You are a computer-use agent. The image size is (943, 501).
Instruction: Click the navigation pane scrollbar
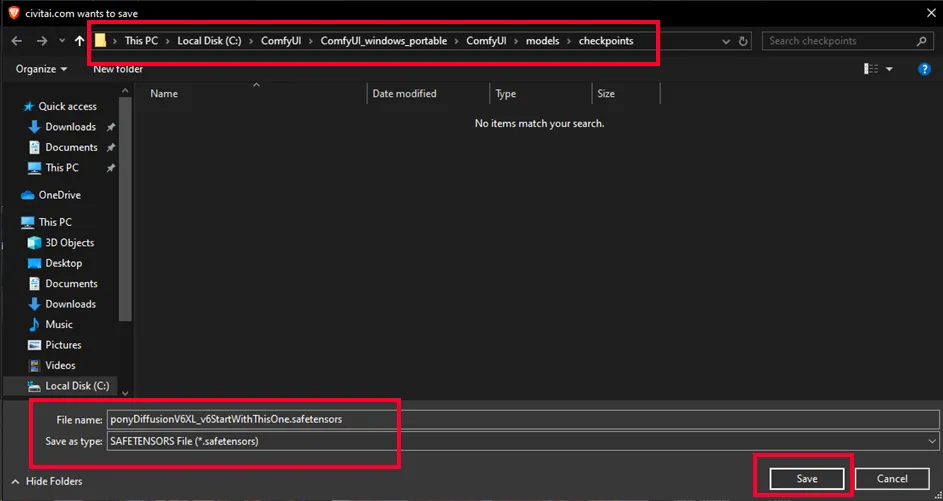(125, 209)
